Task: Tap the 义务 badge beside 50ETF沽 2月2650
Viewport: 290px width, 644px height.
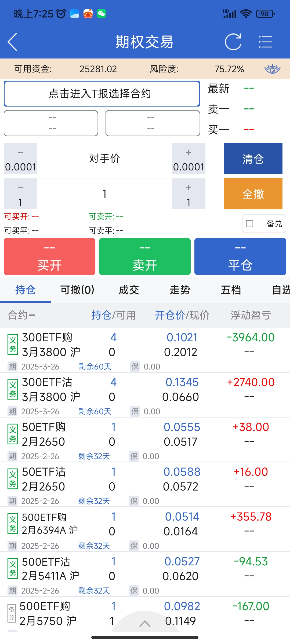Action: 13,479
